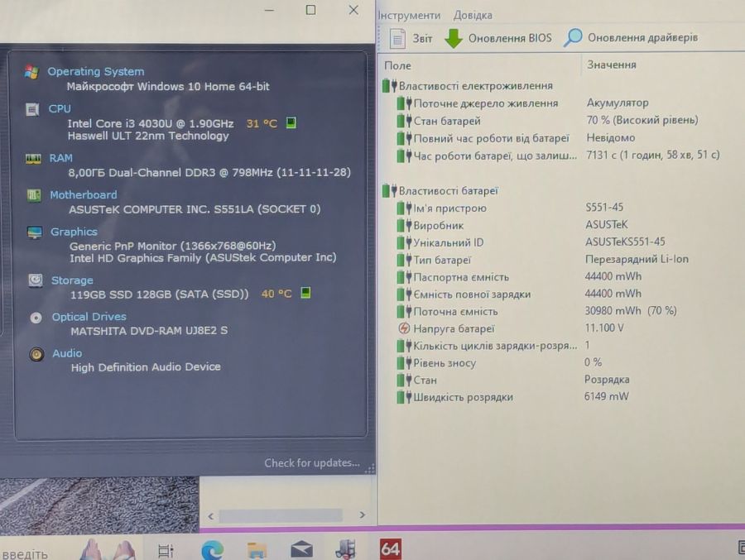Viewport: 745px width, 560px height.
Task: Click the SSD temperature indicator square
Action: point(305,293)
